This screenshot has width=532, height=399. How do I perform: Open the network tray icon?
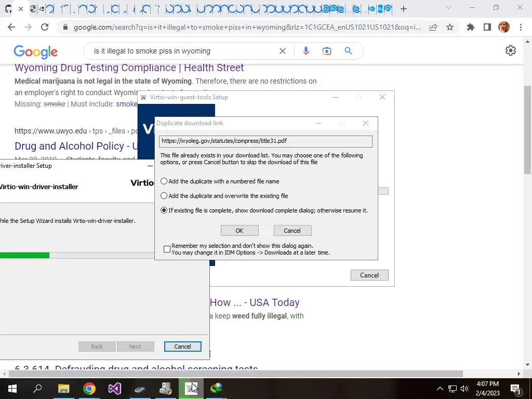click(x=453, y=389)
